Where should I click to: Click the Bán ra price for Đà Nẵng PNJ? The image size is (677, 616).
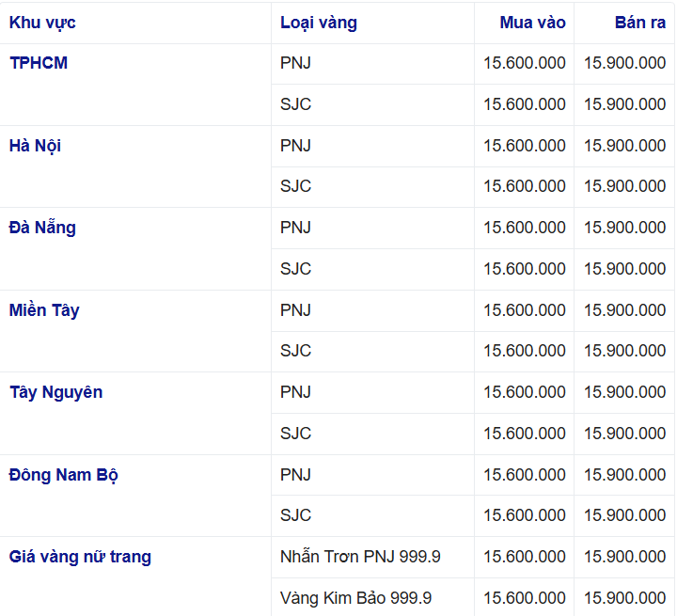(624, 228)
